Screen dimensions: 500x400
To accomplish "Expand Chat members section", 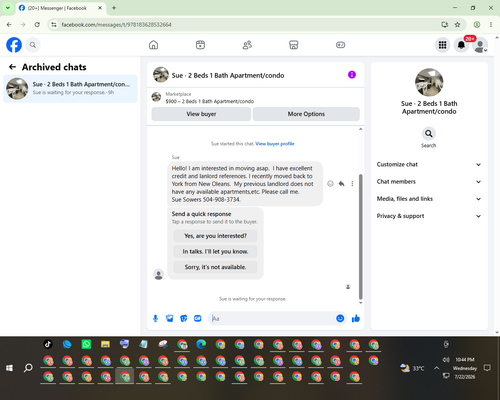I will 429,182.
